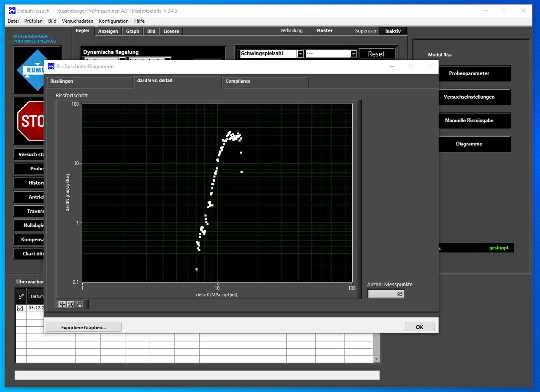Click the yellow checkmark column header icon

point(21,296)
